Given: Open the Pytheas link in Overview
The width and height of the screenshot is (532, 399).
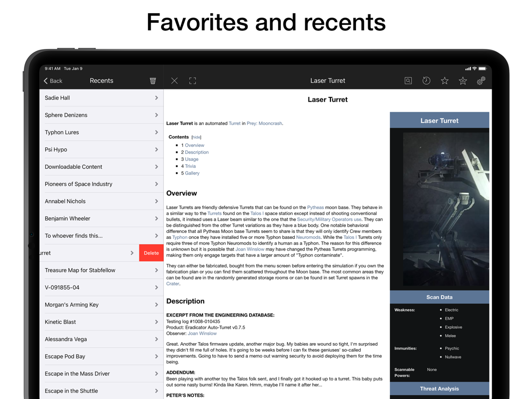Looking at the screenshot, I should coord(315,207).
